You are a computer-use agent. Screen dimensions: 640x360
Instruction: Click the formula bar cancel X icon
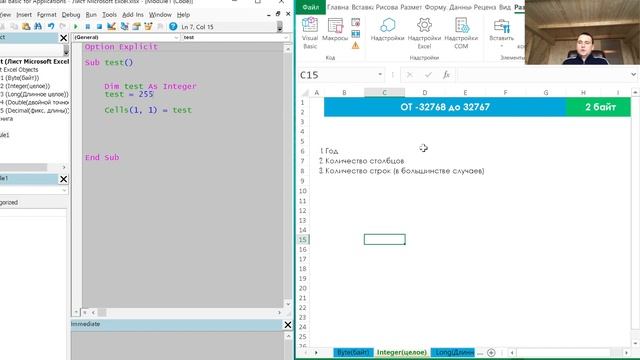point(409,75)
